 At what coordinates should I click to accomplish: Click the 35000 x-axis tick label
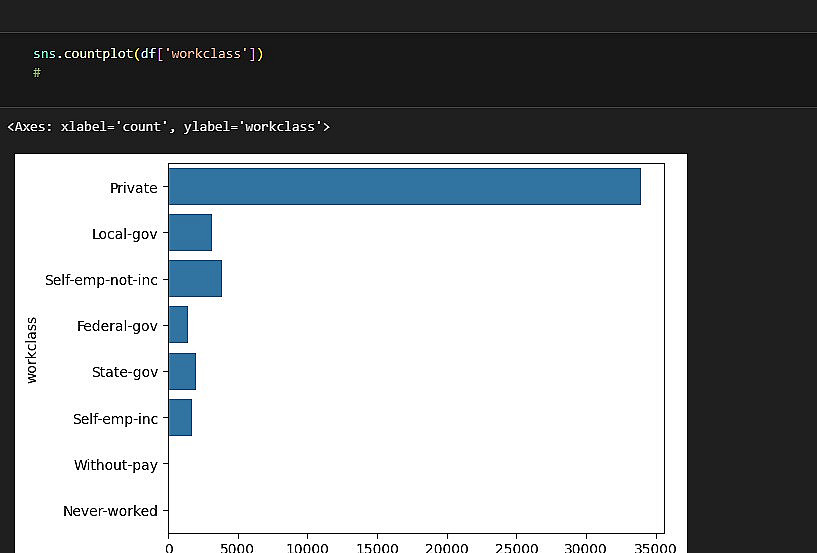(x=655, y=546)
